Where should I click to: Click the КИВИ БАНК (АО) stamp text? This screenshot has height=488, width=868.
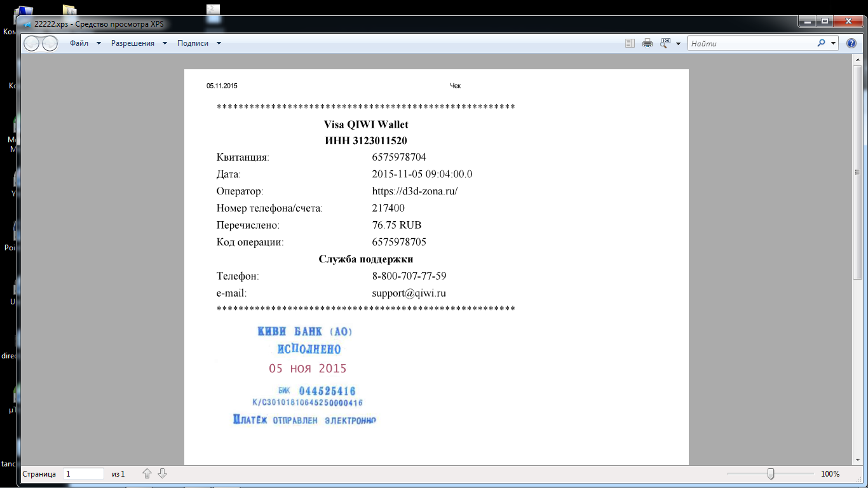304,332
